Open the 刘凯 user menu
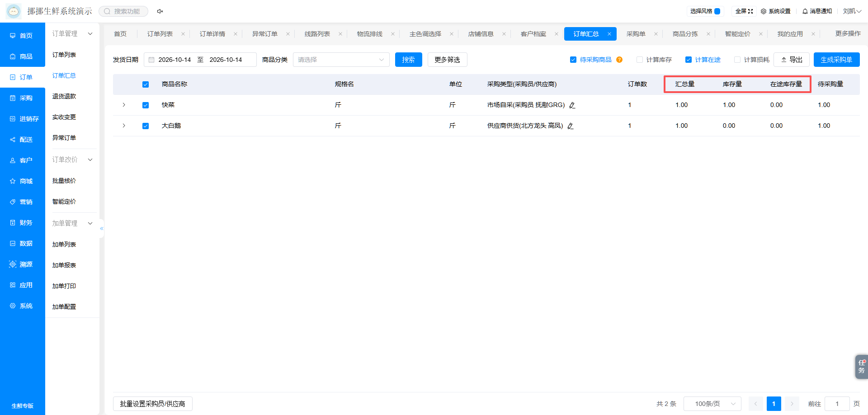 (x=852, y=11)
